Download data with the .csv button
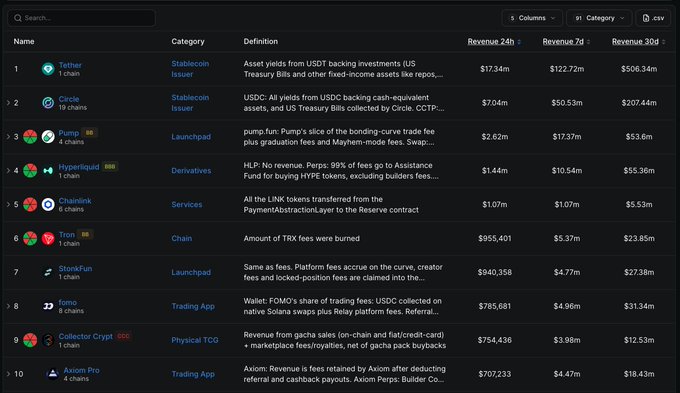680x393 pixels. [653, 18]
